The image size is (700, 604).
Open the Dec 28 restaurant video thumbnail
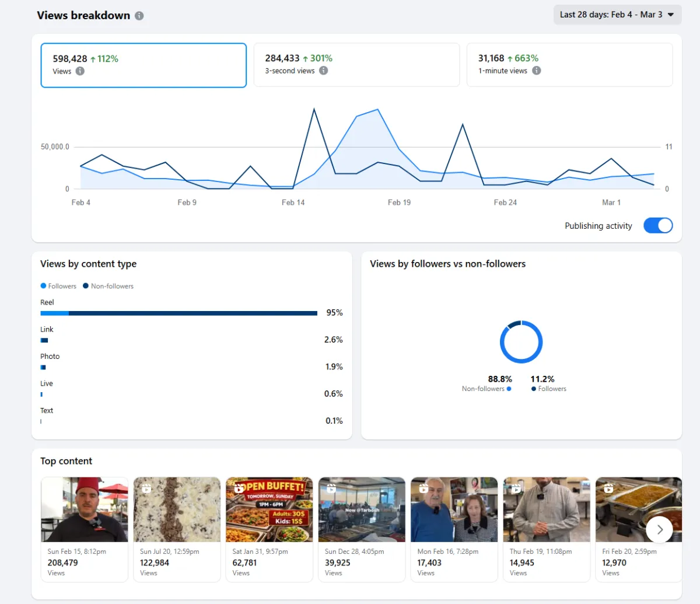(x=362, y=509)
